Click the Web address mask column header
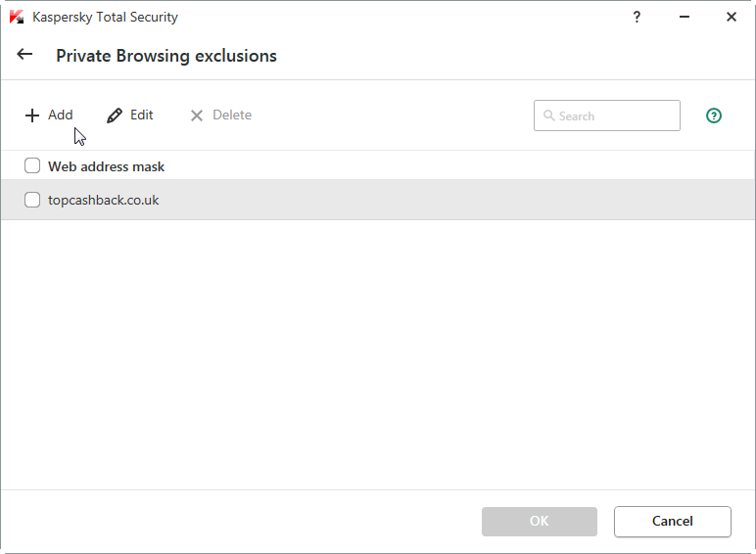The width and height of the screenshot is (756, 554). (106, 166)
